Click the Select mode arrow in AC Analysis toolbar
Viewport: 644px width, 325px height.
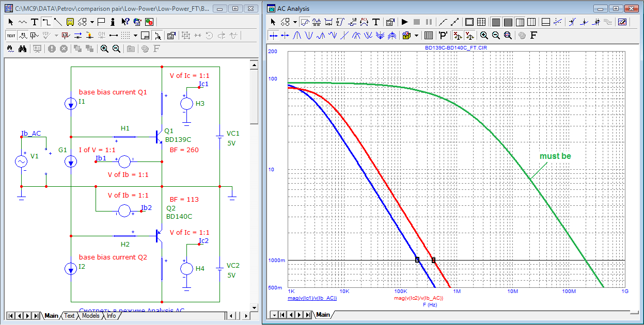tap(274, 22)
